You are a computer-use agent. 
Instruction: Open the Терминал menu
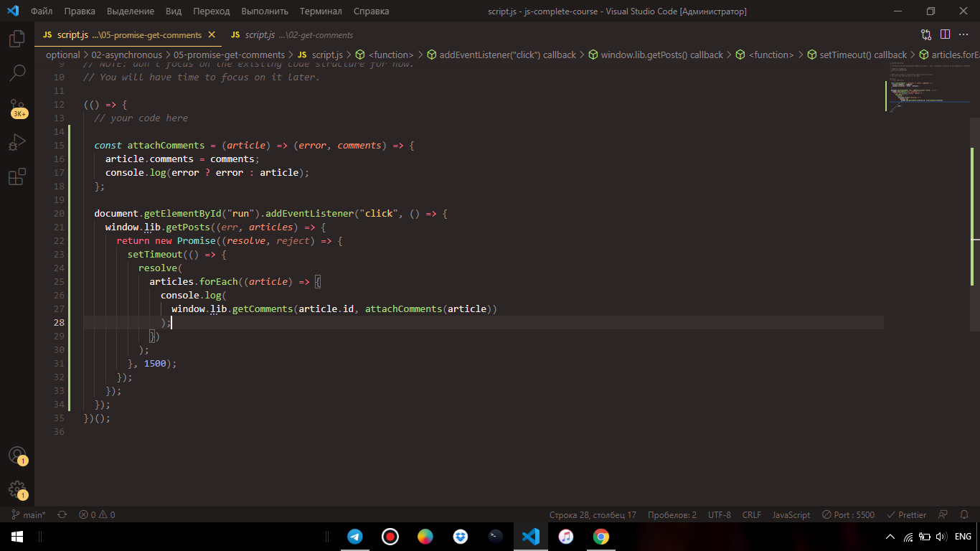[321, 11]
